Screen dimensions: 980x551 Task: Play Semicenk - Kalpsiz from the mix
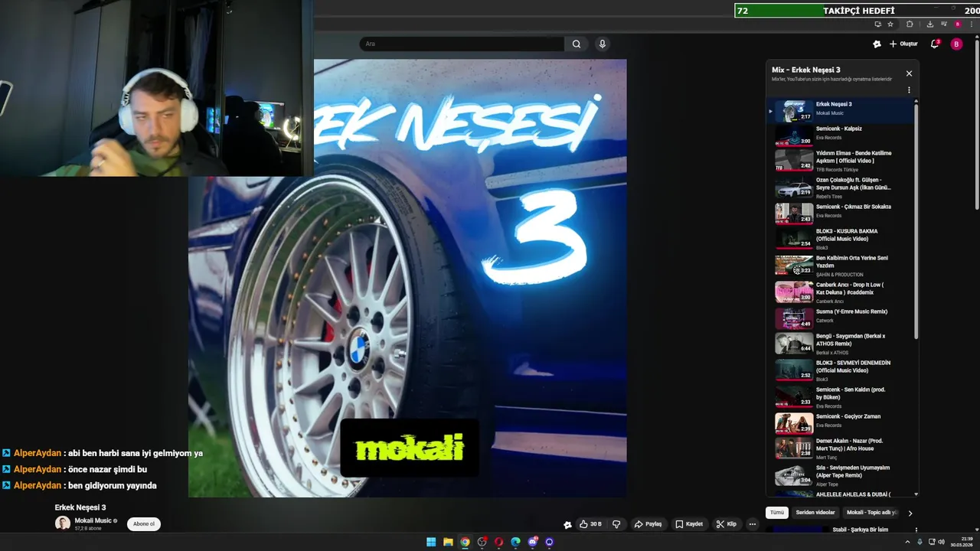840,133
